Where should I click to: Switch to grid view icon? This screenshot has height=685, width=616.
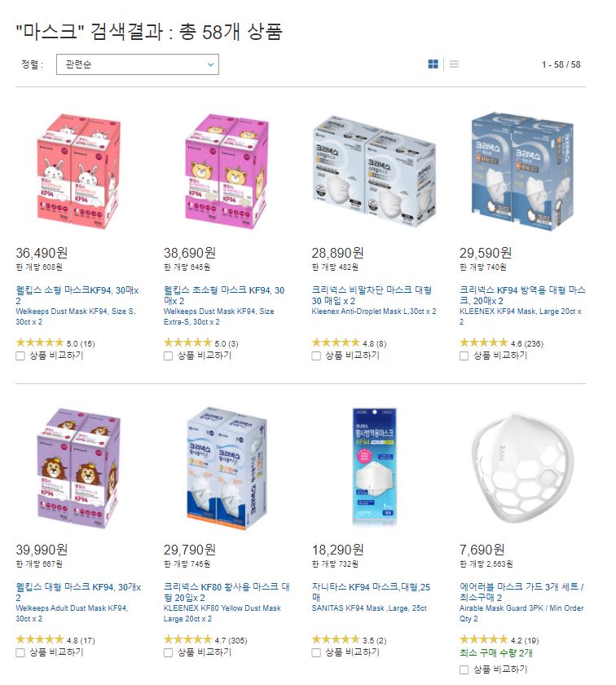point(433,64)
